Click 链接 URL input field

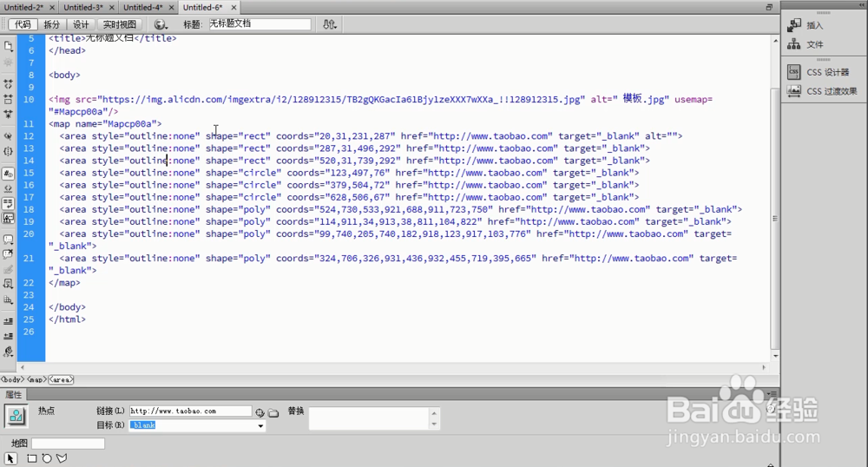pos(190,411)
